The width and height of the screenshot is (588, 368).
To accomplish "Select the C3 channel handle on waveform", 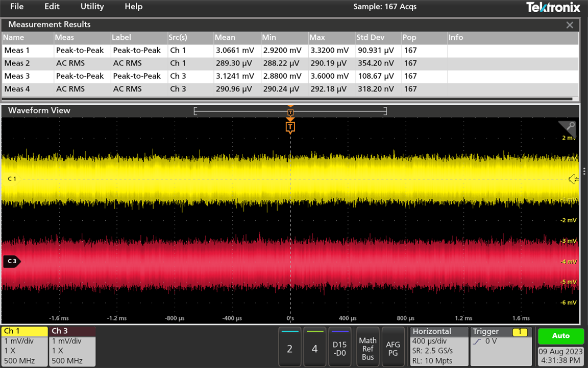I will pos(11,261).
